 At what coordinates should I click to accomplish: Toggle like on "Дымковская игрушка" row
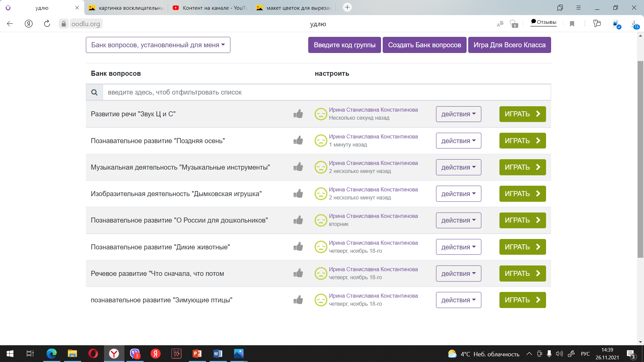[298, 194]
